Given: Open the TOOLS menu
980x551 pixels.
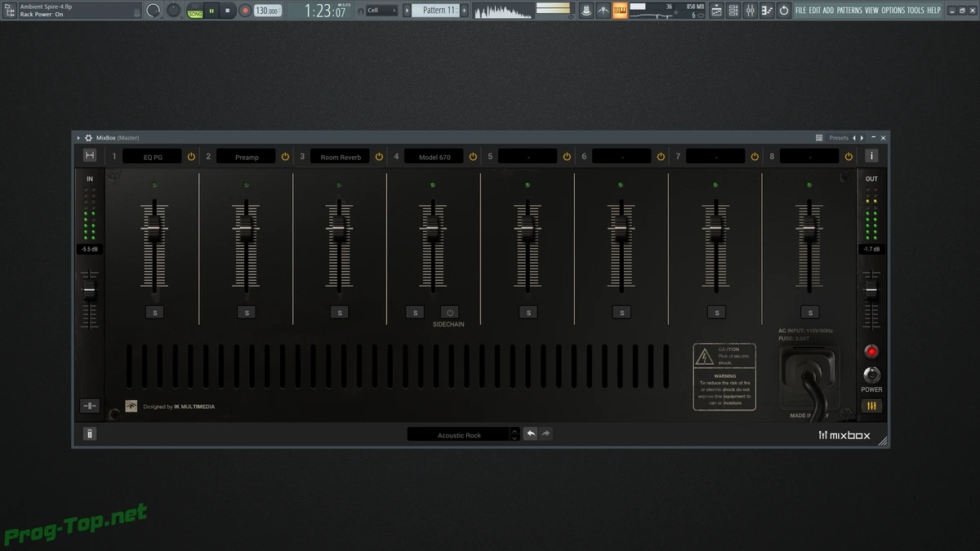Looking at the screenshot, I should 915,11.
